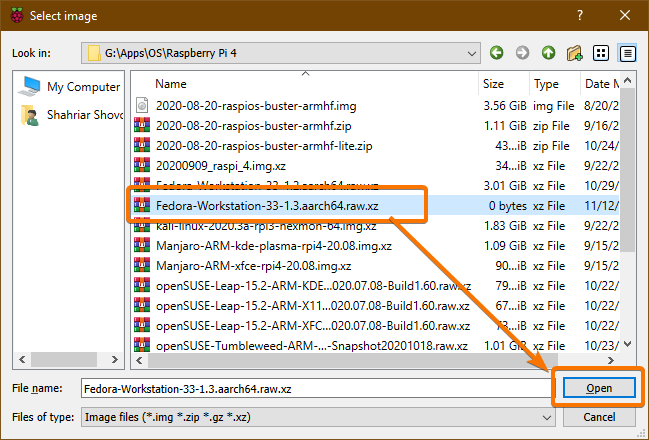The image size is (649, 440).
Task: Click sidebar horizontal scrollbar right arrow
Action: pos(115,360)
